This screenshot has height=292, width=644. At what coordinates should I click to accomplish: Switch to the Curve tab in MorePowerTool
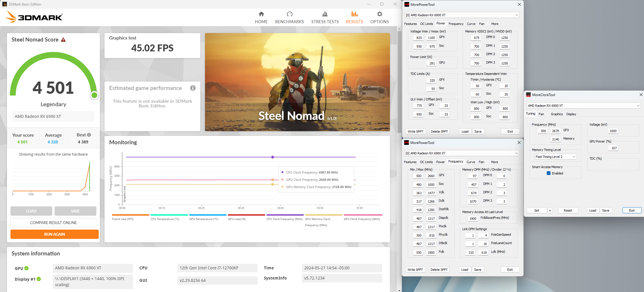[x=471, y=24]
